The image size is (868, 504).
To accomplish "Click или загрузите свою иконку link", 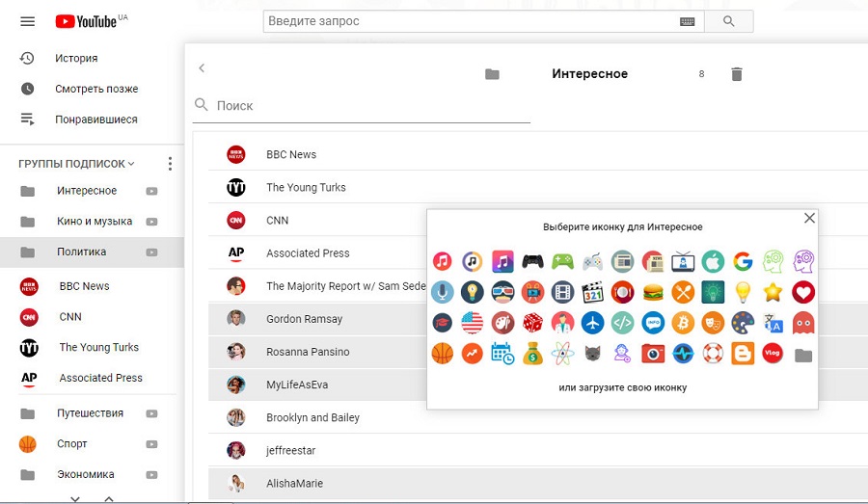I will [623, 387].
